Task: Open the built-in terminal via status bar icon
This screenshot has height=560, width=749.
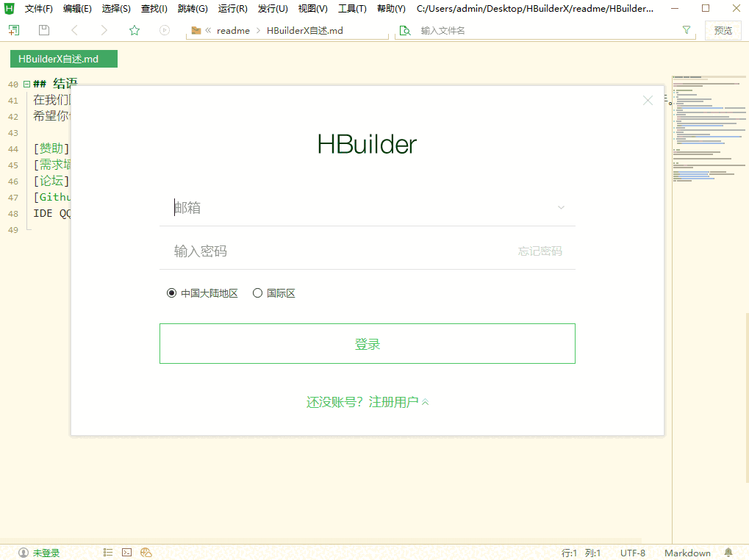Action: (x=126, y=552)
